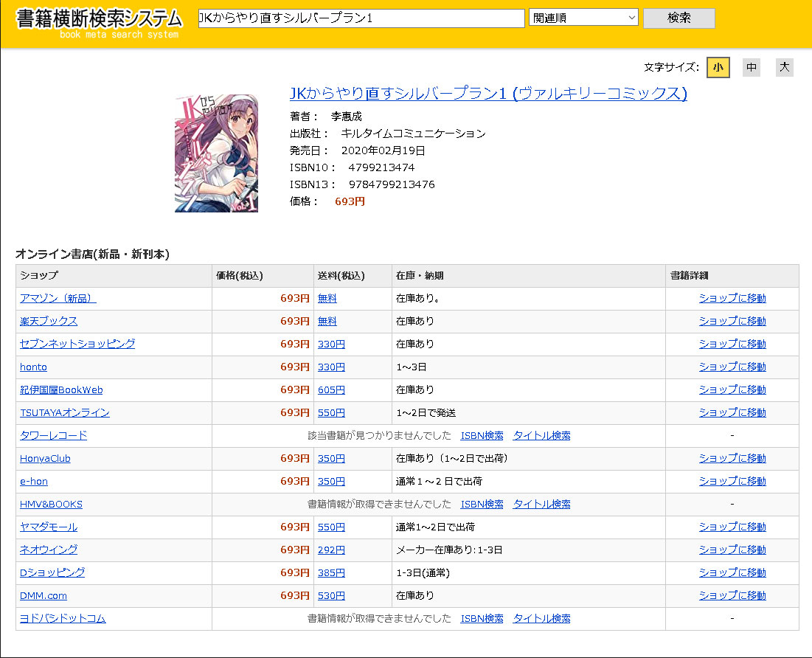Click 292円 shipping link for ネオウイング
Viewport: 812px width, 658px height.
pos(331,550)
